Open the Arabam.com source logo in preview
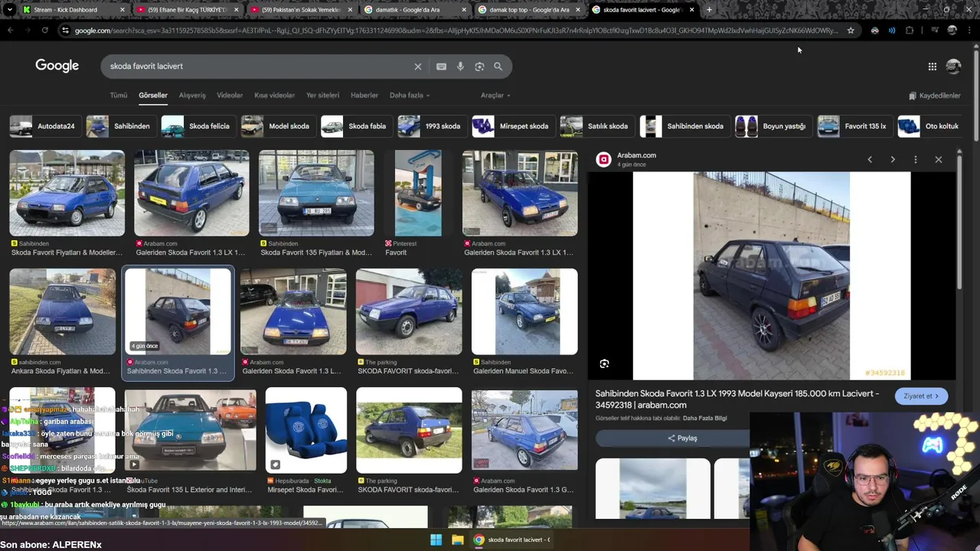 pos(604,159)
